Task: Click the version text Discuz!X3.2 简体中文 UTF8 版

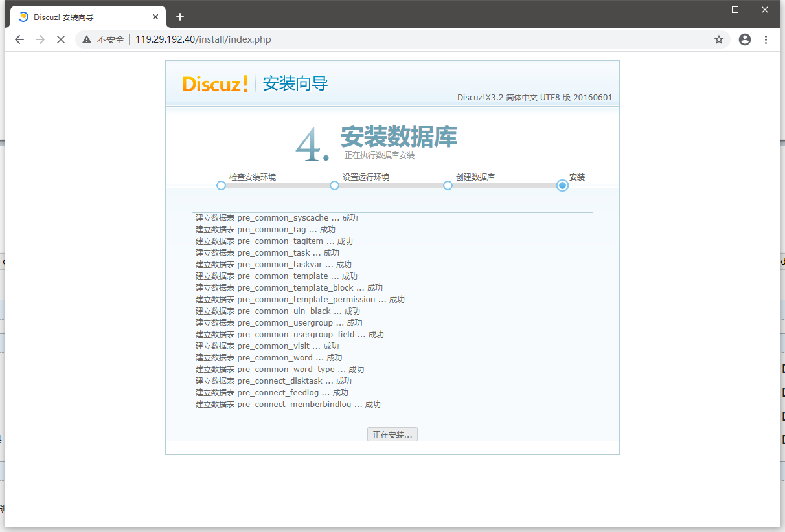Action: (514, 98)
